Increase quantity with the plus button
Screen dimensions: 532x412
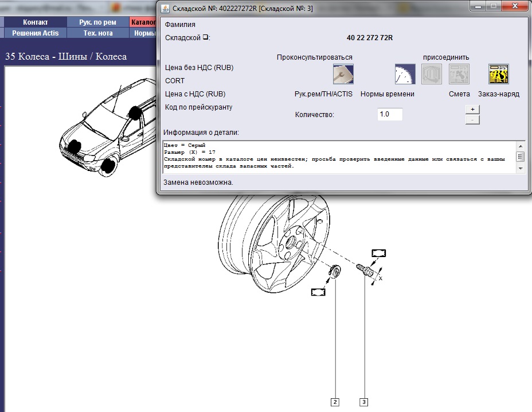[x=472, y=109]
